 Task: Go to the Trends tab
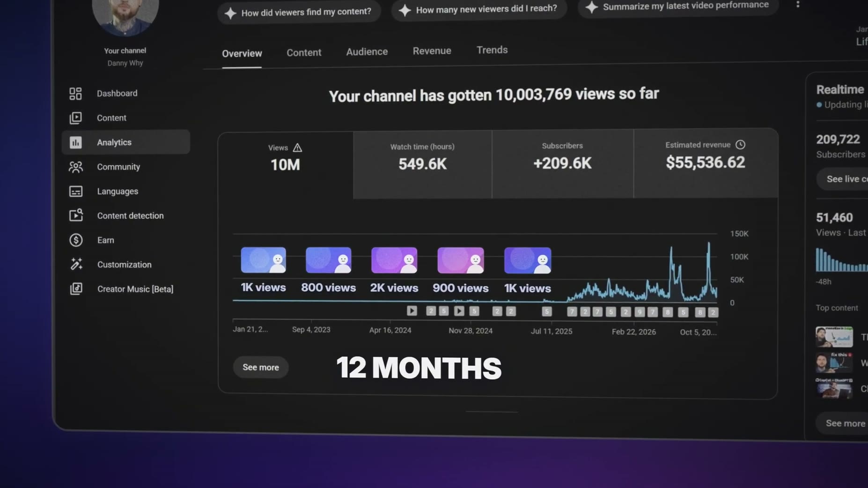coord(492,50)
